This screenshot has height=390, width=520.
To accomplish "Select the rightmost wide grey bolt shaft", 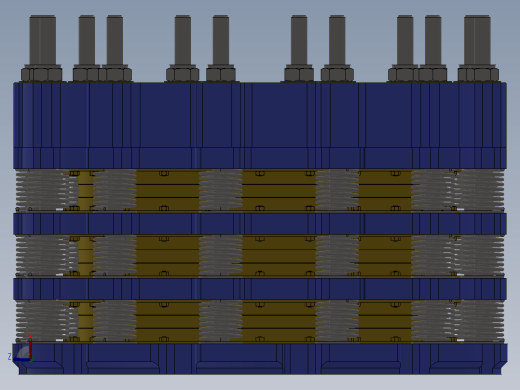I will tap(477, 40).
